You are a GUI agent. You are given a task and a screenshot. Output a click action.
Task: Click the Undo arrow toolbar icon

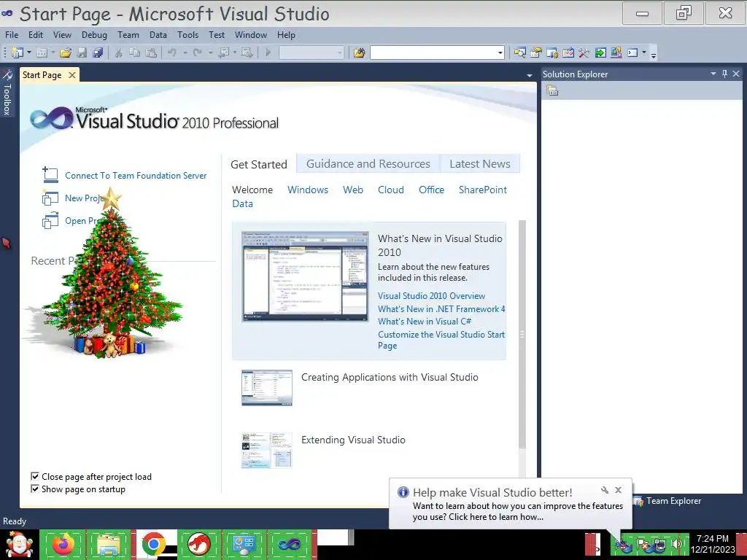point(172,52)
